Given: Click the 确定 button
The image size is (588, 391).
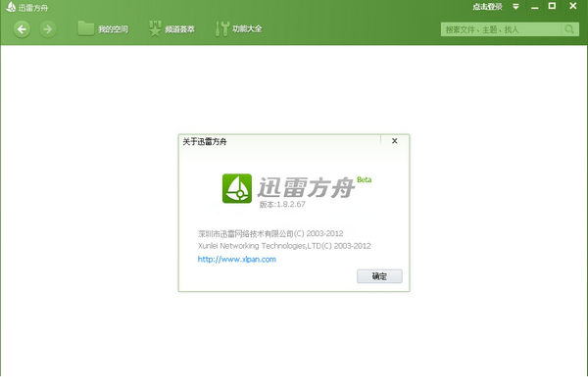Looking at the screenshot, I should (379, 276).
